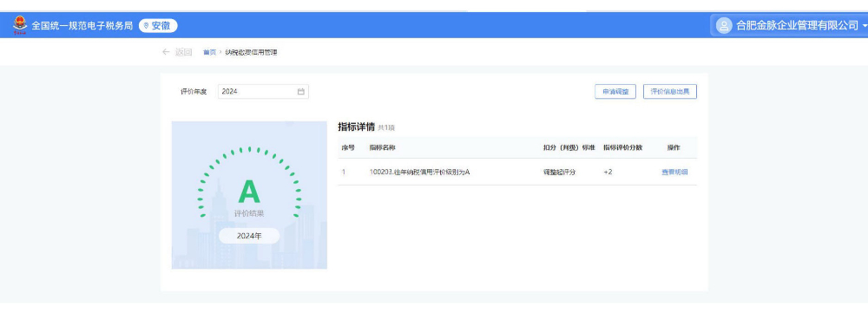Viewport: 868px width, 313px height.
Task: Open 首页 breadcrumb link
Action: (x=209, y=53)
